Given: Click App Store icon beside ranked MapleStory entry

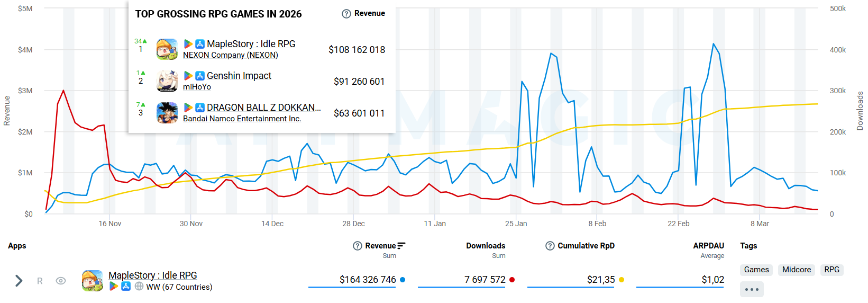Looking at the screenshot, I should [x=200, y=44].
